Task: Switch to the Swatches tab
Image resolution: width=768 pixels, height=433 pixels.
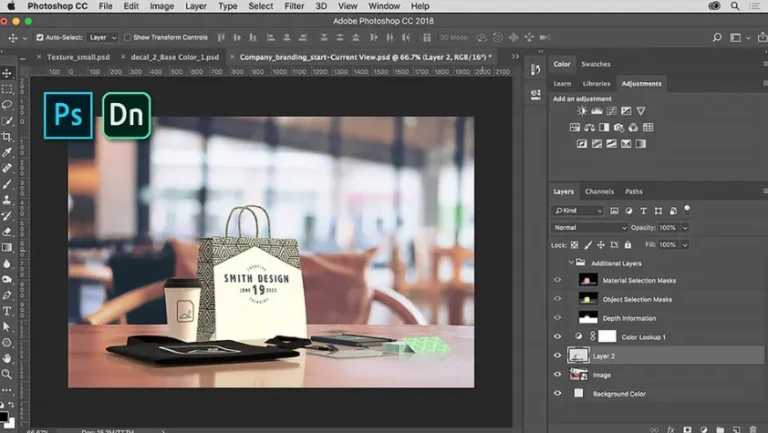Action: [x=596, y=64]
